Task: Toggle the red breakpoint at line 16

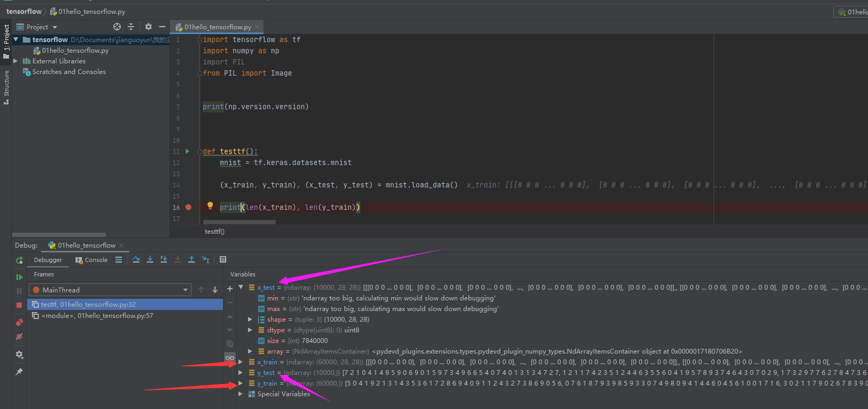Action: [x=188, y=207]
